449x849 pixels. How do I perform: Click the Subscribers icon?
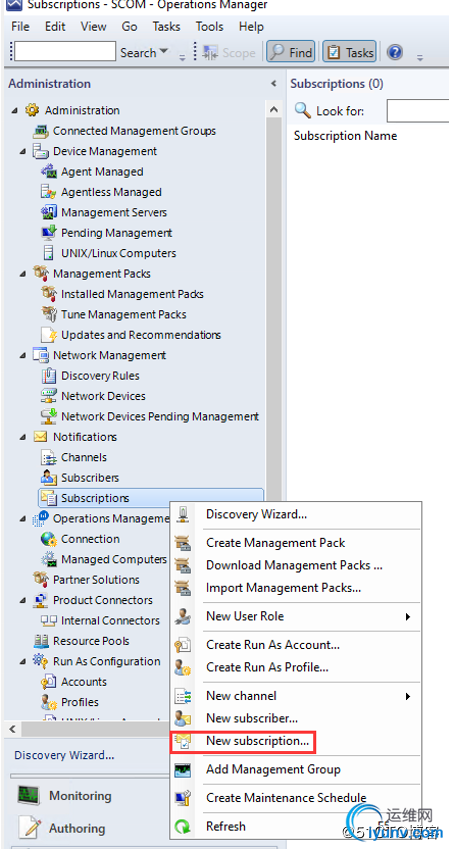coord(48,478)
